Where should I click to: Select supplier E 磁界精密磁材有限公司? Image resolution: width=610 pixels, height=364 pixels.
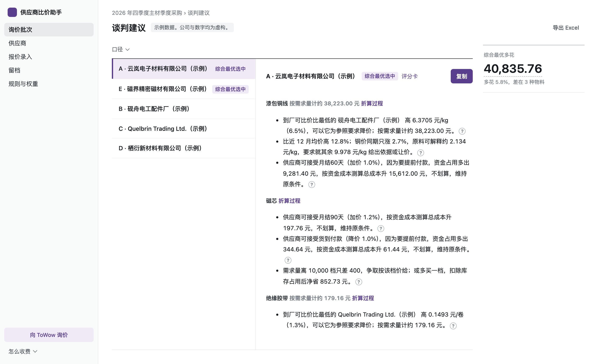(x=184, y=89)
